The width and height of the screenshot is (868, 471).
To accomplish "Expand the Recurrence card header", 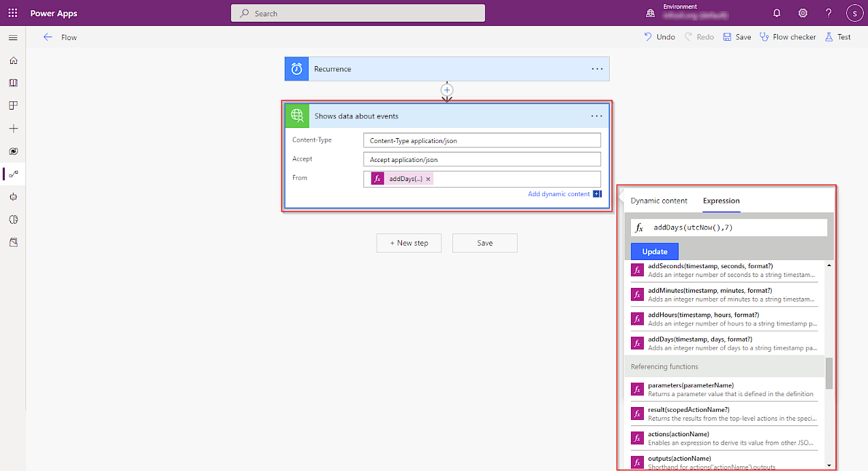I will pyautogui.click(x=447, y=69).
